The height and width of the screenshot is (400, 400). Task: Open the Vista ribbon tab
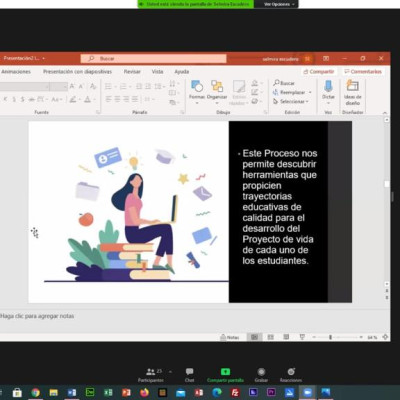[157, 72]
